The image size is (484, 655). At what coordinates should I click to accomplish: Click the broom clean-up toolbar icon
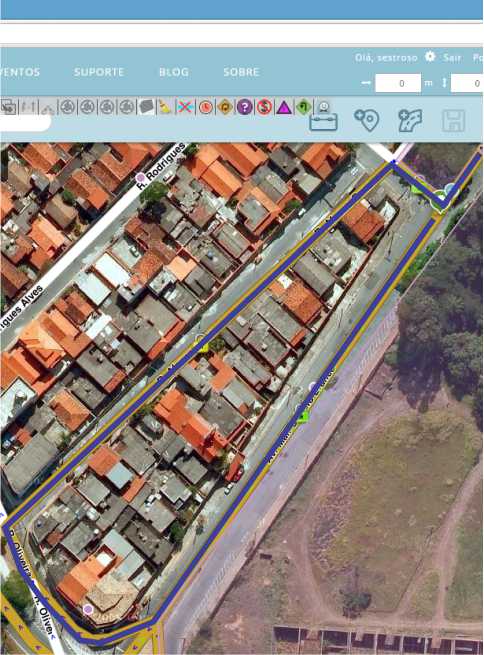[x=165, y=107]
